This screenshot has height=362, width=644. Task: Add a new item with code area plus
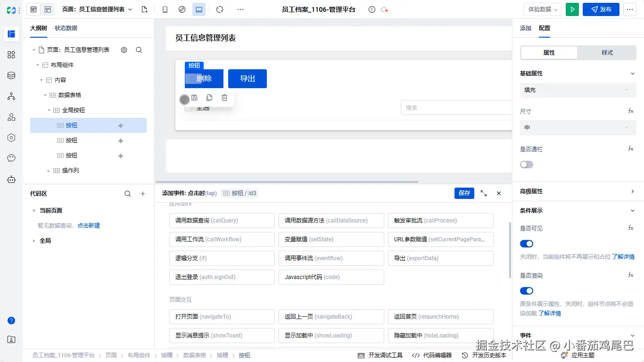click(x=143, y=194)
